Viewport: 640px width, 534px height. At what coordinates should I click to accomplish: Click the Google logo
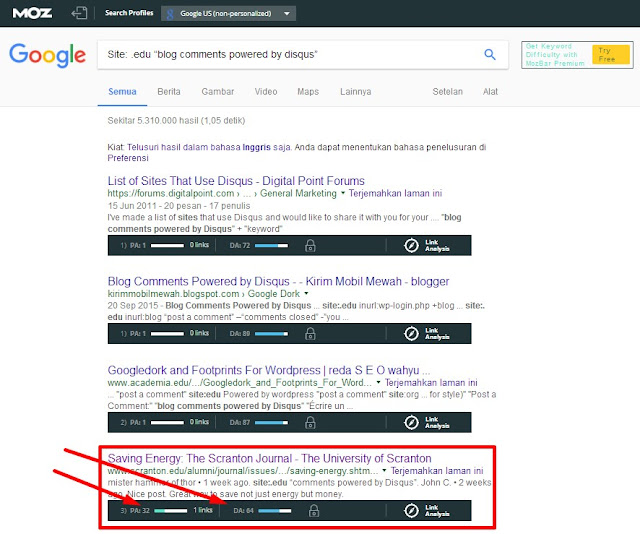coord(47,55)
